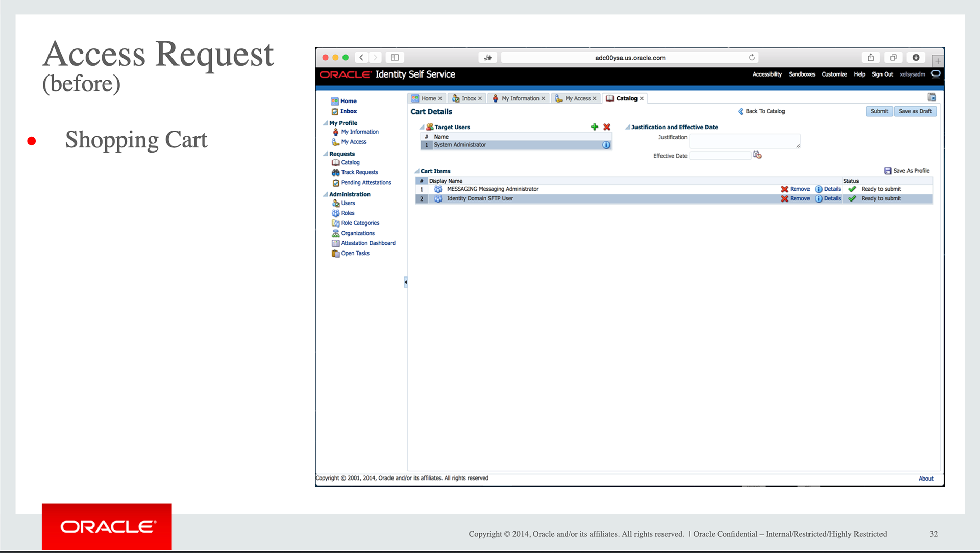The height and width of the screenshot is (553, 980).
Task: Open the Accessibility link in header
Action: [x=767, y=74]
